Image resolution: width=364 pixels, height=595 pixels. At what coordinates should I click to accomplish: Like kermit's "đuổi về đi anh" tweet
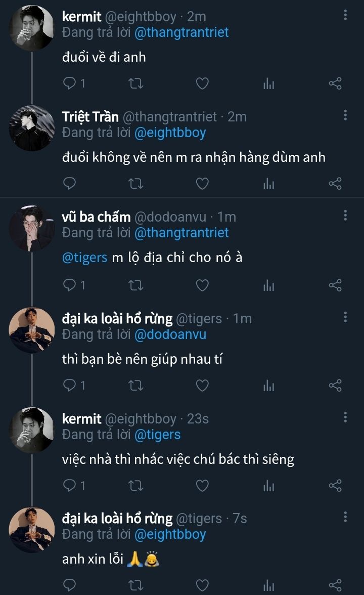click(202, 83)
